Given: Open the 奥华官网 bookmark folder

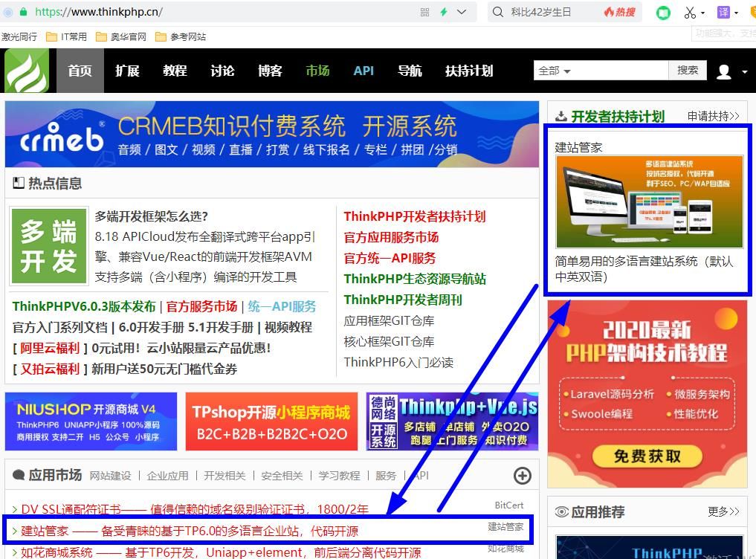Looking at the screenshot, I should (121, 36).
